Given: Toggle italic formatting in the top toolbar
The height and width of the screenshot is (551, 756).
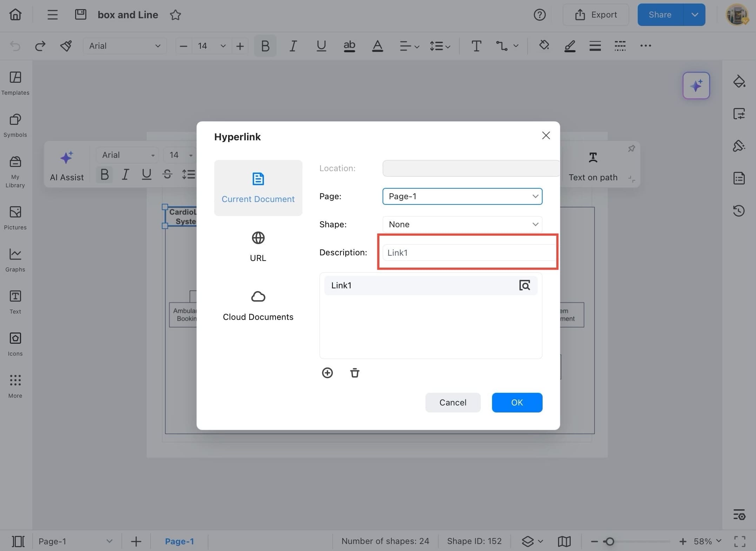Looking at the screenshot, I should pos(293,46).
